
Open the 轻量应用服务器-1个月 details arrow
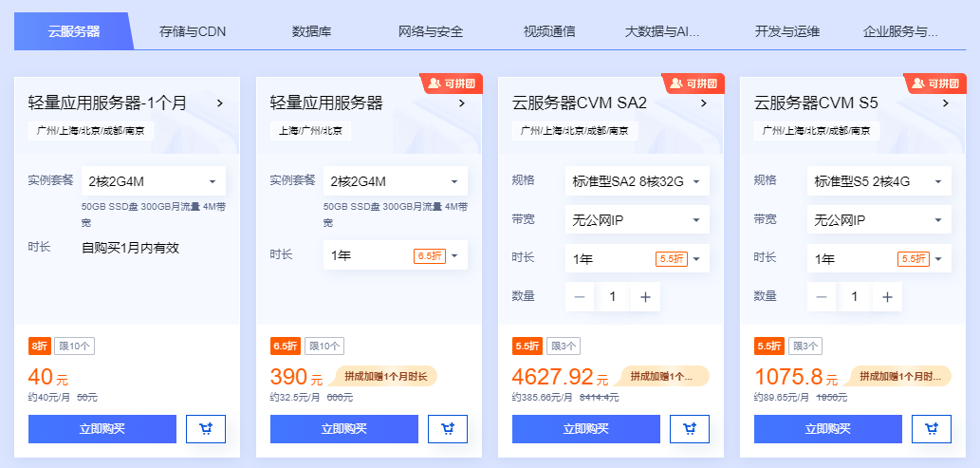tap(220, 103)
